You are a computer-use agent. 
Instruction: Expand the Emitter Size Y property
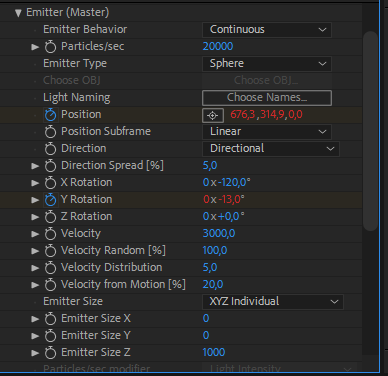pyautogui.click(x=35, y=336)
